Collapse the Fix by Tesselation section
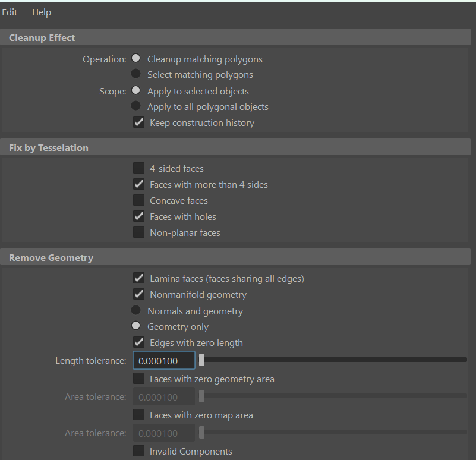 pyautogui.click(x=49, y=147)
